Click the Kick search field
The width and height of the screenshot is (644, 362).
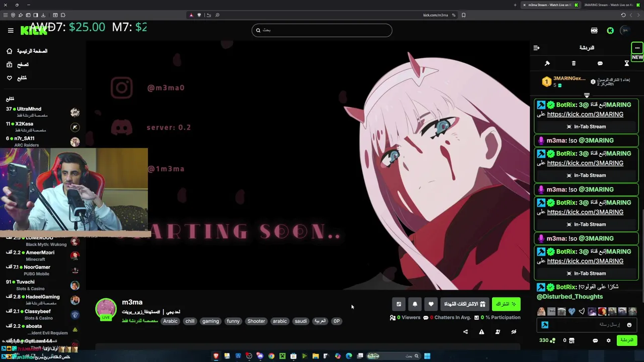point(322,30)
